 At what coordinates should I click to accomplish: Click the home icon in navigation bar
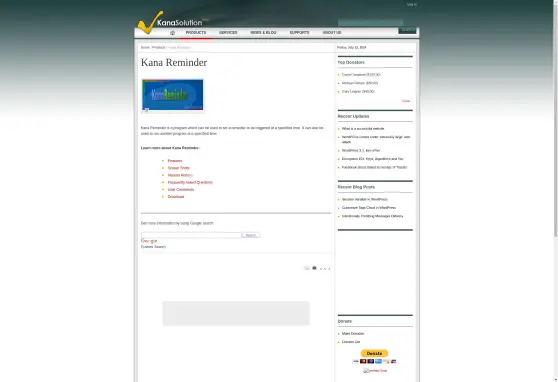click(172, 33)
